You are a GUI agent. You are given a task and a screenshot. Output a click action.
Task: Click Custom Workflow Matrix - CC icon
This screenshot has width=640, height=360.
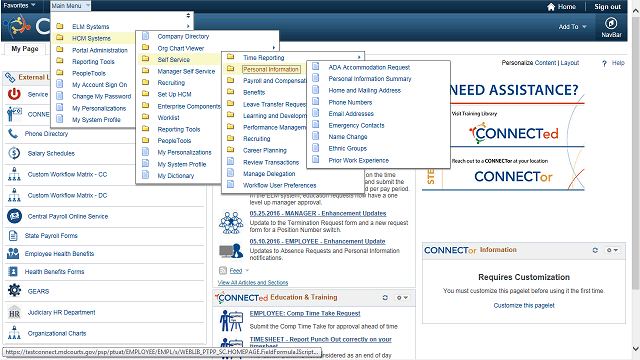pyautogui.click(x=14, y=174)
